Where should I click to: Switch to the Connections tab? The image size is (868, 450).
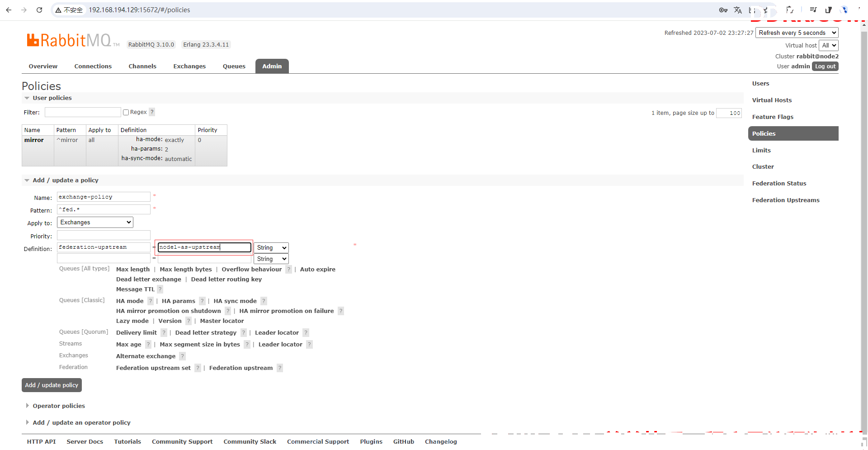click(x=93, y=66)
